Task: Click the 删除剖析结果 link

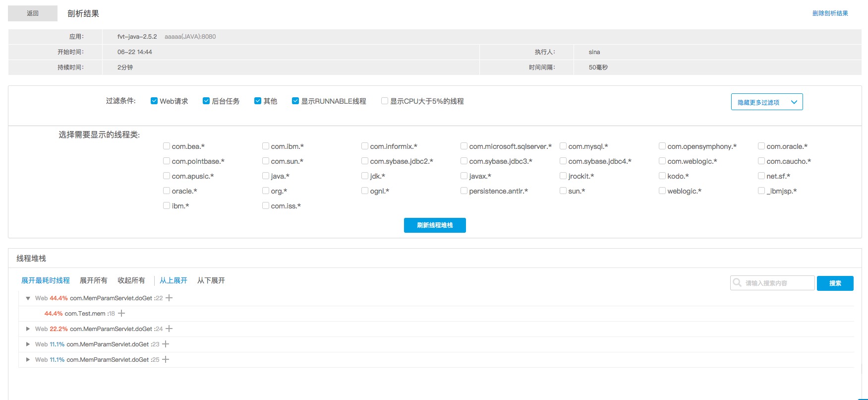Action: [x=830, y=13]
